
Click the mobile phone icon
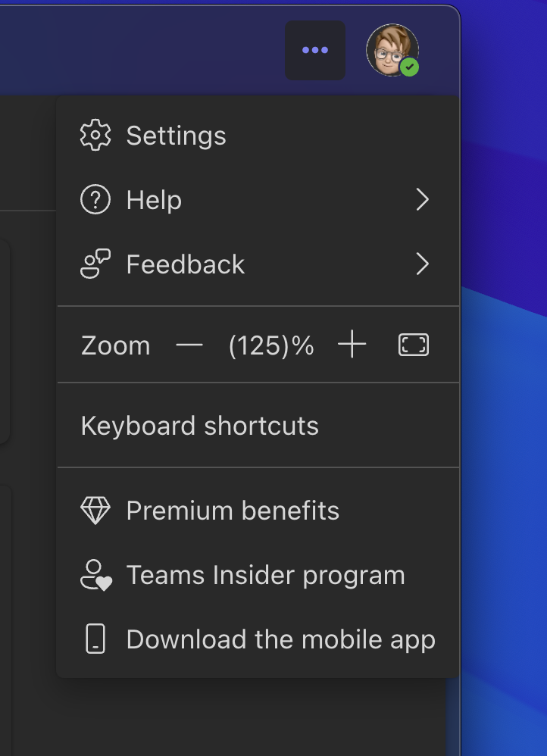coord(95,639)
